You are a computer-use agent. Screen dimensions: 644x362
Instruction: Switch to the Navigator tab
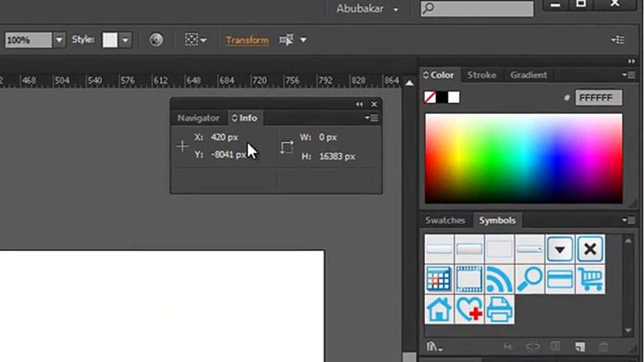[x=198, y=118]
